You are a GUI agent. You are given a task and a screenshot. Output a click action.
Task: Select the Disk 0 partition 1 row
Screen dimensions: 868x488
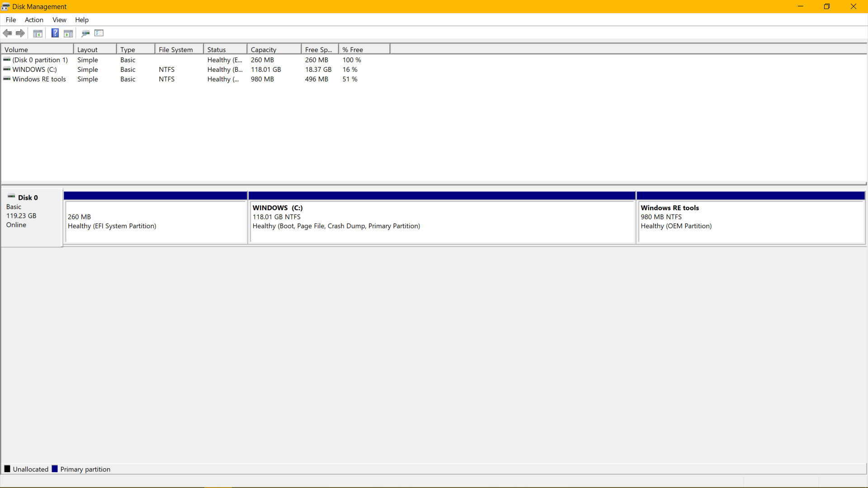click(40, 60)
